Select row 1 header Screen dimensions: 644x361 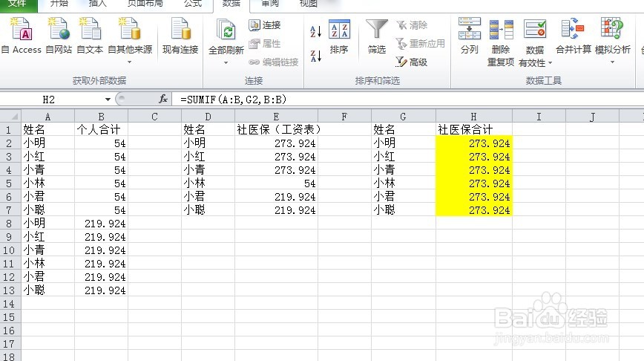point(9,130)
